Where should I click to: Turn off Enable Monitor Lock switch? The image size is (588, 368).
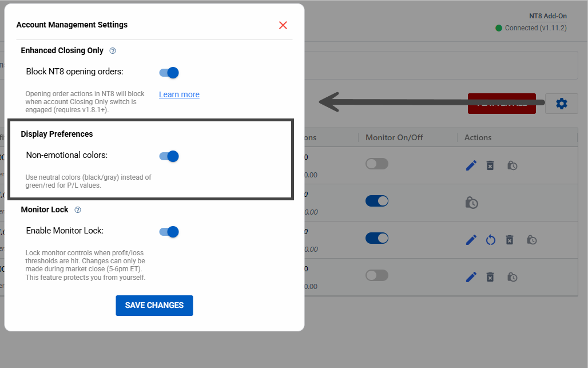coord(169,232)
